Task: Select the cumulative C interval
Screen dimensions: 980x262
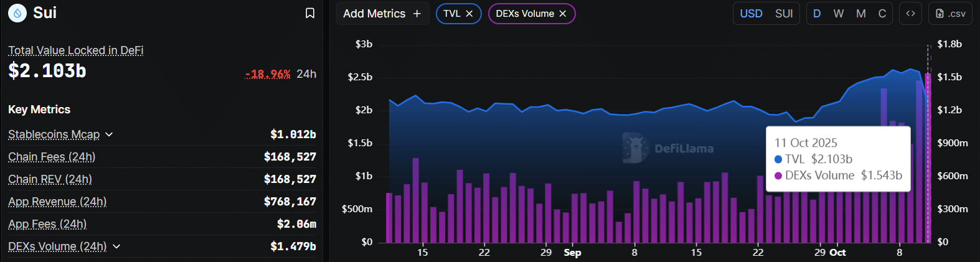Action: pos(882,14)
